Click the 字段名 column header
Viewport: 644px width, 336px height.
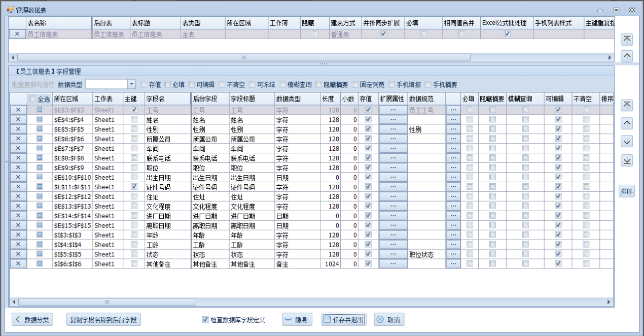[x=167, y=99]
